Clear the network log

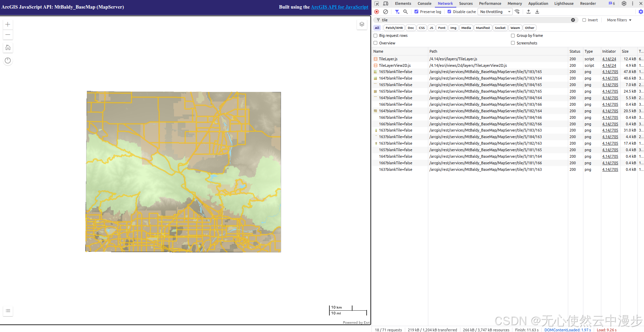pos(386,12)
